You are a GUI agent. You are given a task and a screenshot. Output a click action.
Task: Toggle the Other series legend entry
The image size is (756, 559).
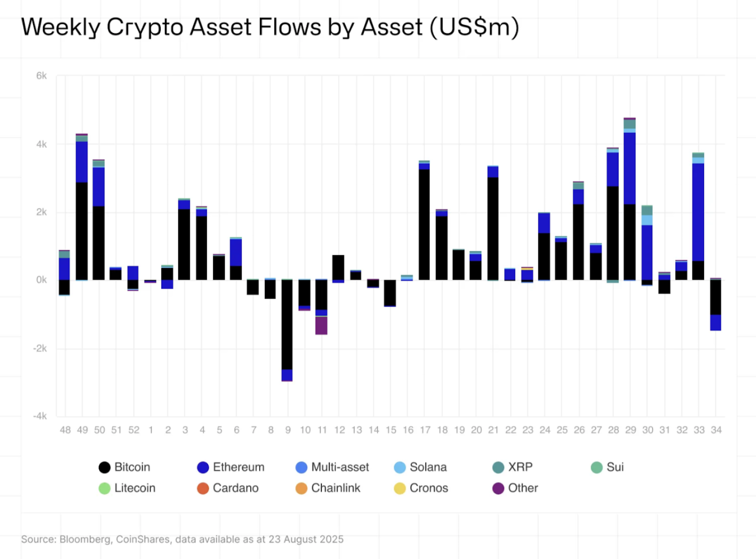(498, 488)
